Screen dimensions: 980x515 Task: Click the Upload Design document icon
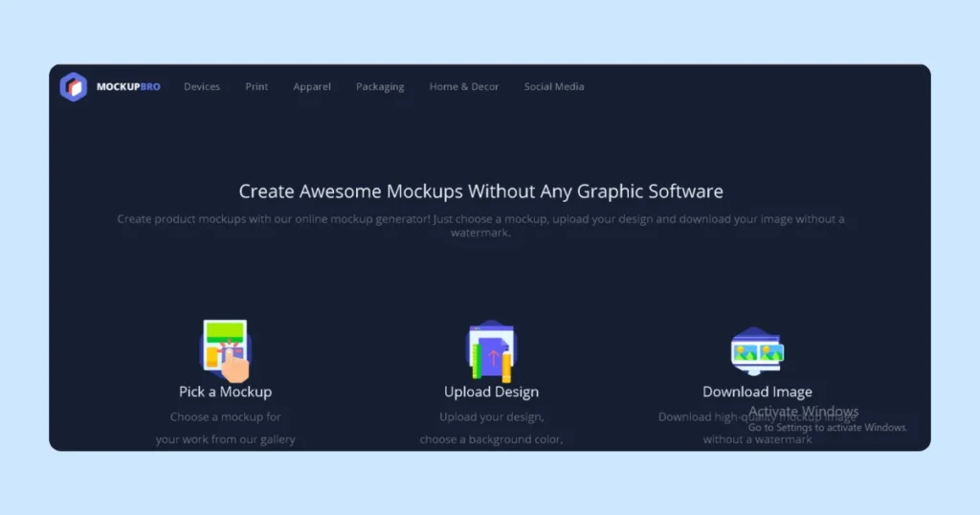(491, 351)
